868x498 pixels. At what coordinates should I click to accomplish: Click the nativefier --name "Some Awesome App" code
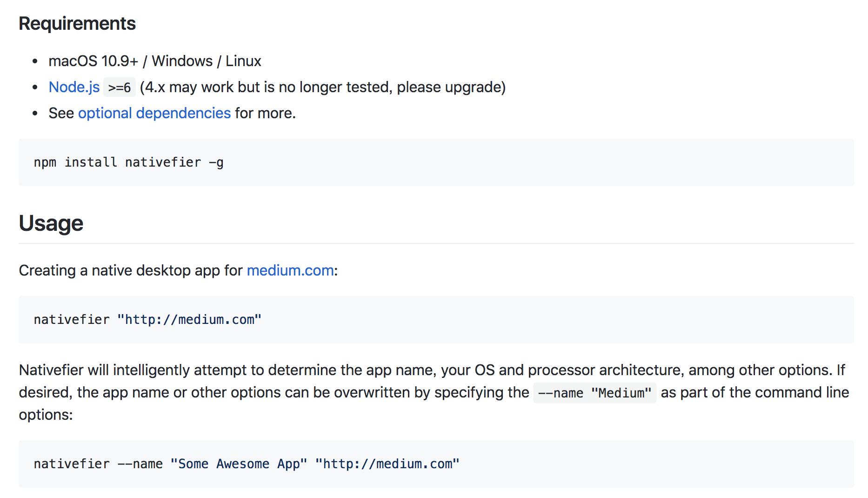click(x=247, y=464)
